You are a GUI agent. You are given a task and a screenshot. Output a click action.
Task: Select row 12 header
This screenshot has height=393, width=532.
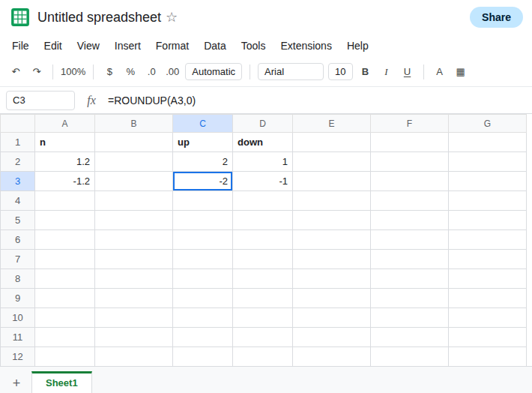(18, 357)
